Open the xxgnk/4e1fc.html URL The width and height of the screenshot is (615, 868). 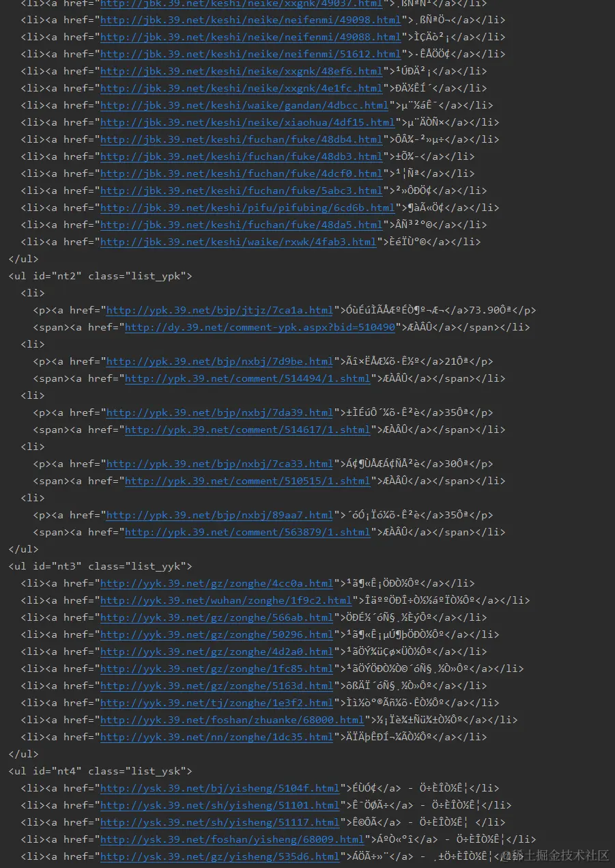click(x=242, y=88)
